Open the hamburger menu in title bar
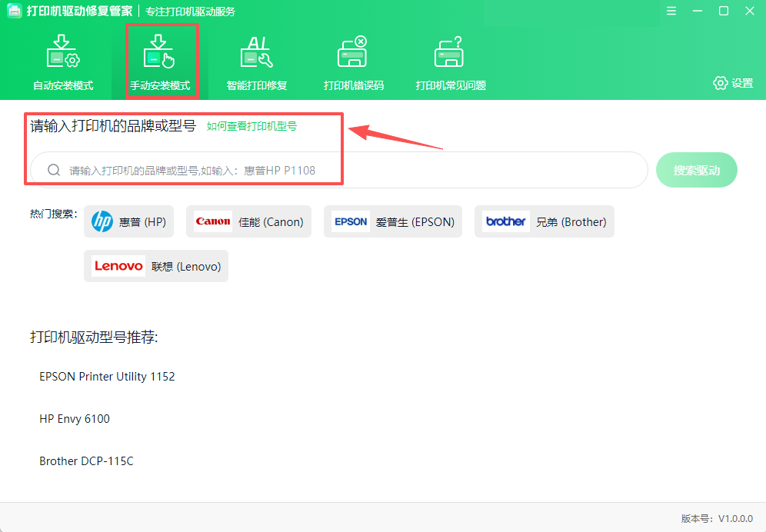 coord(671,11)
